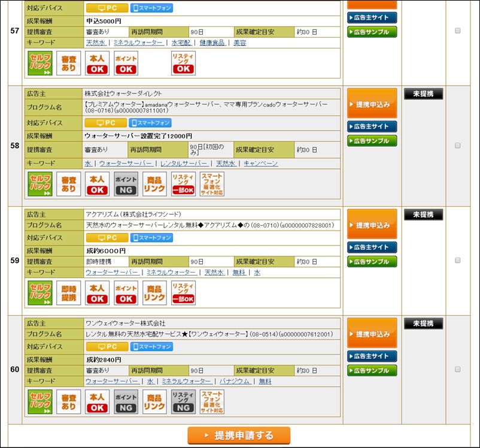Screen dimensions: 480x448
Task: Open 広告サンプル for row 58
Action: tap(372, 141)
